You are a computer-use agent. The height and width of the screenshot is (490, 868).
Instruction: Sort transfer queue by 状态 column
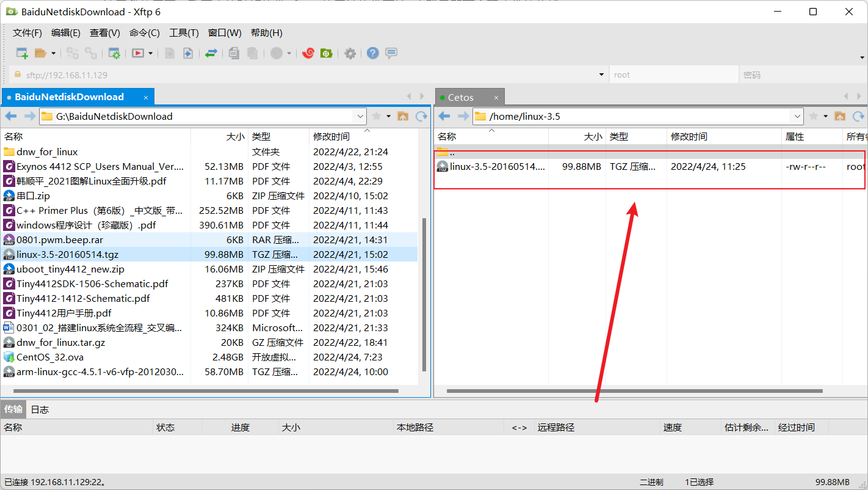(177, 428)
